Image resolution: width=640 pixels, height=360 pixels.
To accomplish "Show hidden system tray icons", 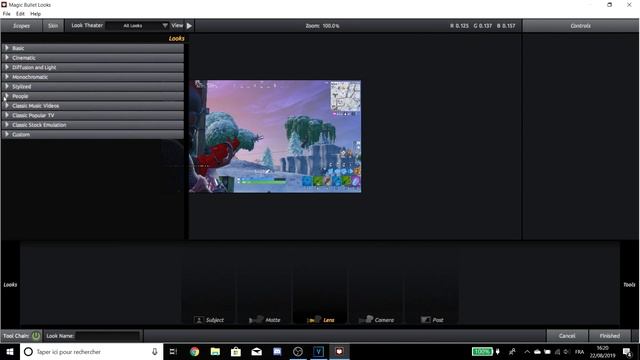I will pos(527,352).
